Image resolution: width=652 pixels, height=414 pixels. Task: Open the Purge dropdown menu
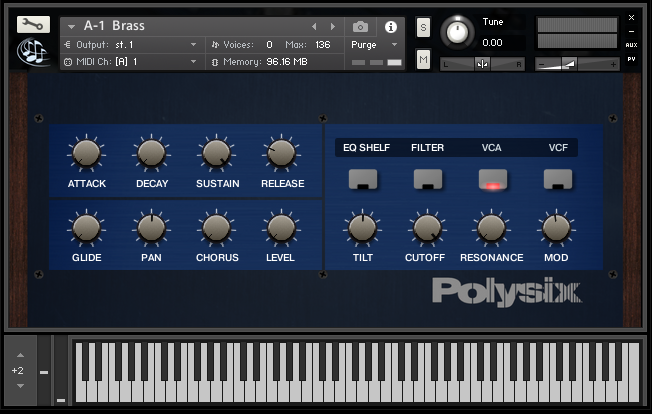click(x=374, y=45)
